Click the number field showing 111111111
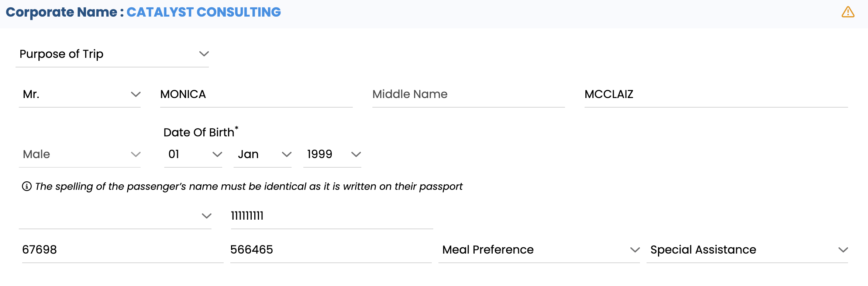This screenshot has height=286, width=868. point(331,216)
